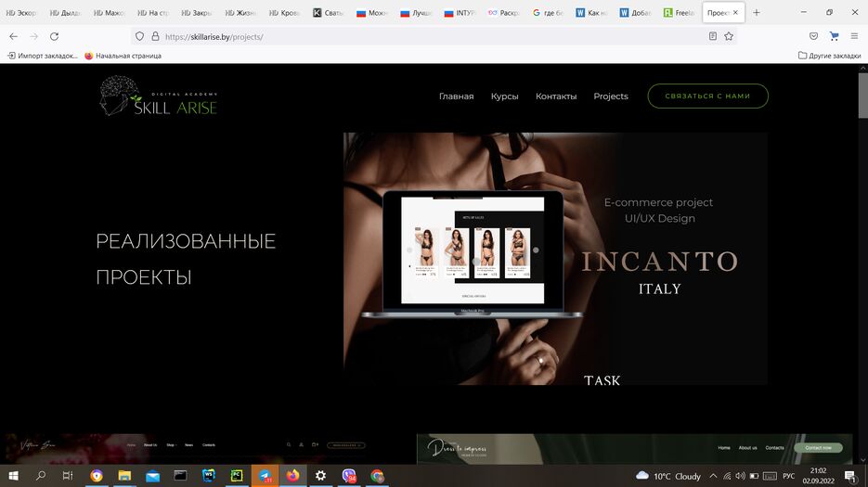Close the current Проекты tab
The width and height of the screenshot is (868, 487).
735,12
